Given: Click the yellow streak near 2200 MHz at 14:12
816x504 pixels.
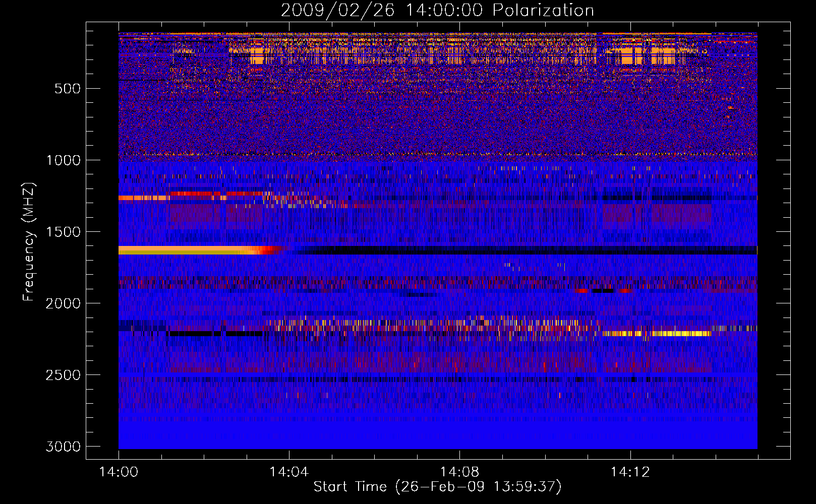Looking at the screenshot, I should coord(657,334).
